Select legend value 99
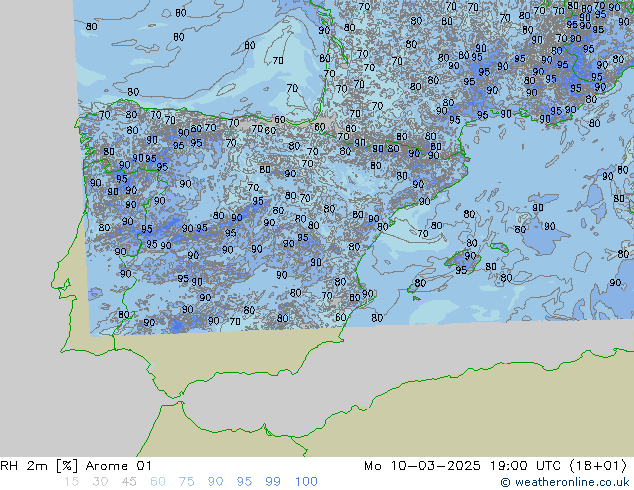Screen dimensions: 634x490 click(x=273, y=482)
